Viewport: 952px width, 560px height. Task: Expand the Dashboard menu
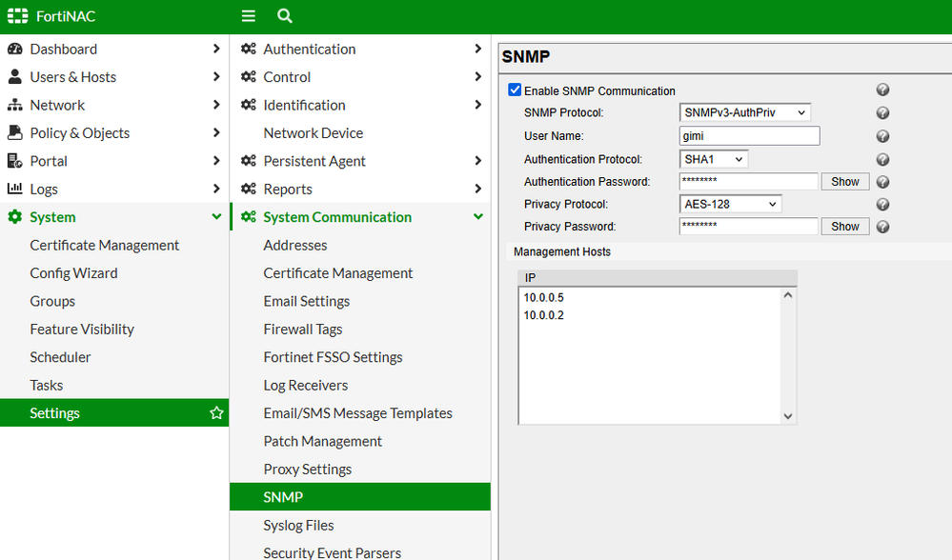tap(113, 50)
